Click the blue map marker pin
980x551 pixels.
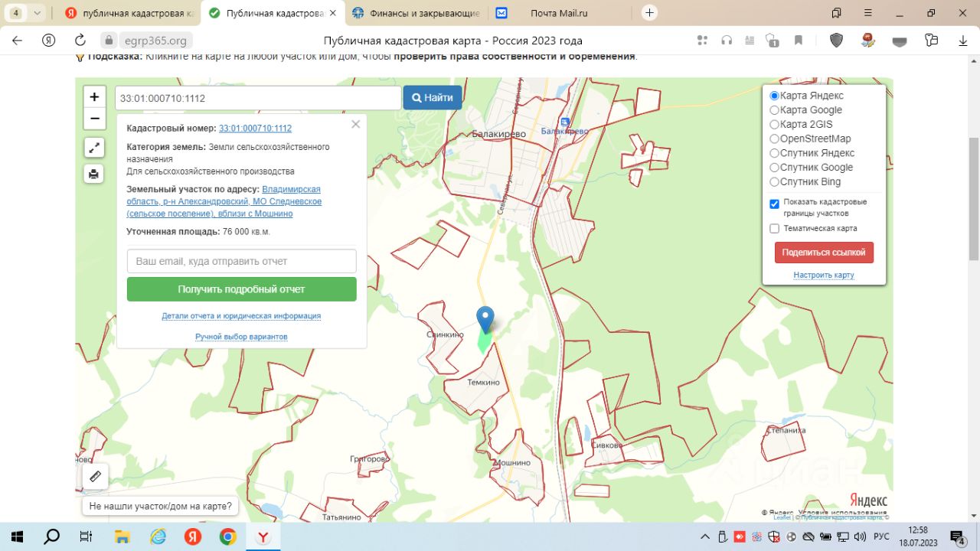[x=485, y=319]
